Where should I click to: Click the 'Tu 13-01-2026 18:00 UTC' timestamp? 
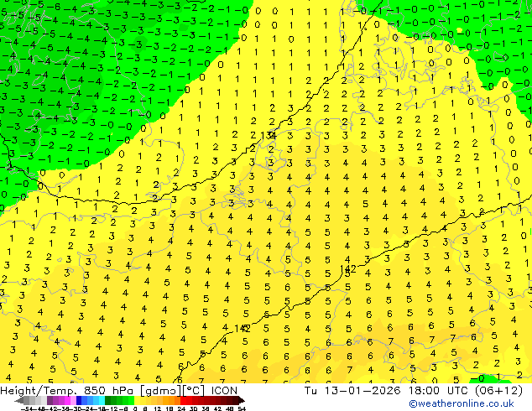point(385,391)
